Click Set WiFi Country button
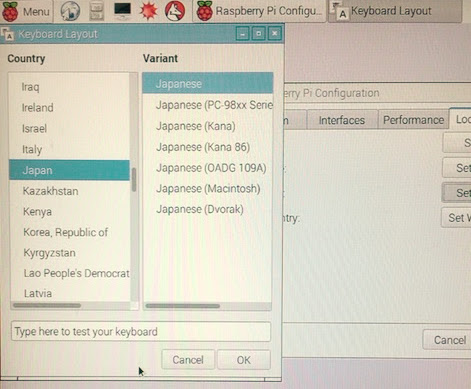Viewport: 471px width, 389px height. pyautogui.click(x=456, y=218)
